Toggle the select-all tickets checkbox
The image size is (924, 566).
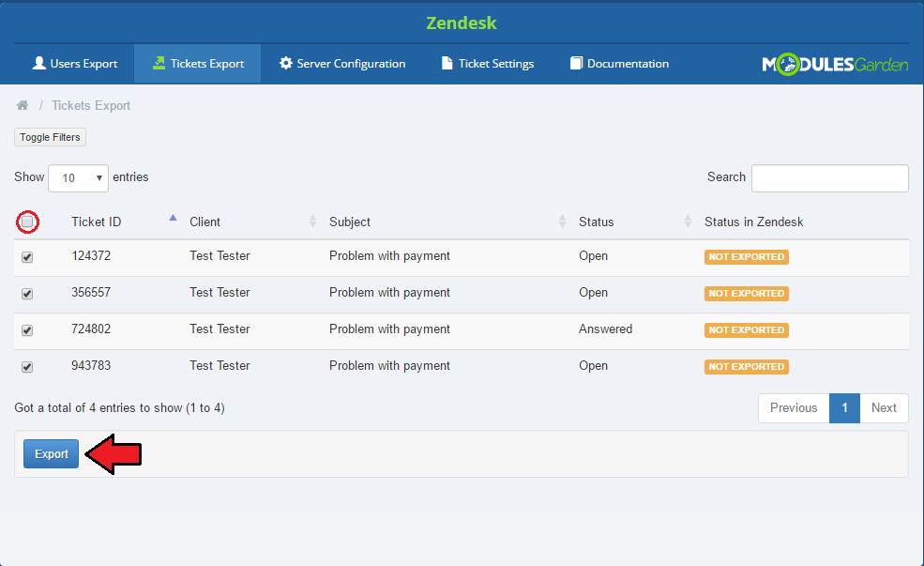(x=27, y=222)
